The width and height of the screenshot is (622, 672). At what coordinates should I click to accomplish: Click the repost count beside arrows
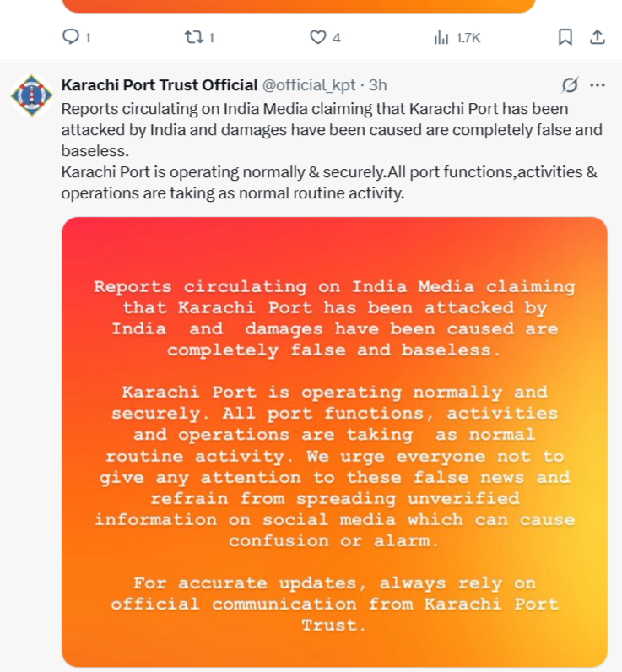(211, 38)
